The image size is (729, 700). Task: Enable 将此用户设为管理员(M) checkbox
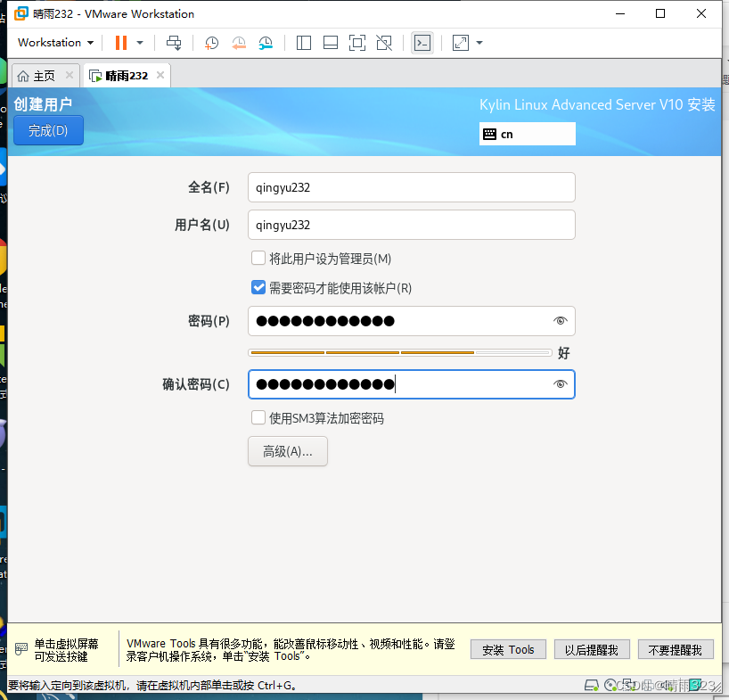tap(258, 258)
